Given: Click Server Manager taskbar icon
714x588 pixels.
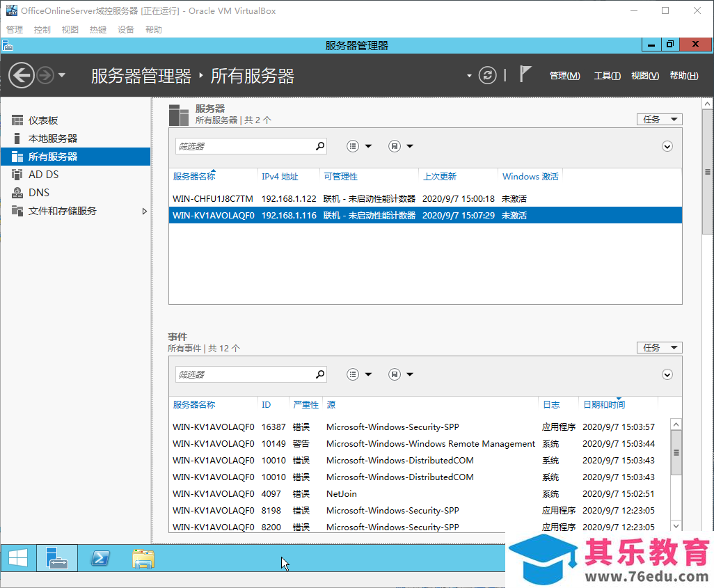Looking at the screenshot, I should pyautogui.click(x=57, y=558).
